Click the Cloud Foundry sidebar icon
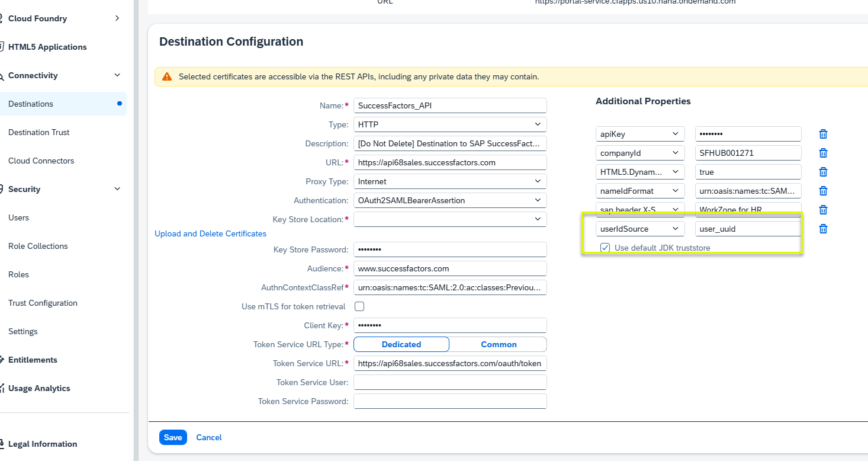Screen dimensions: 868x461 pos(2,18)
